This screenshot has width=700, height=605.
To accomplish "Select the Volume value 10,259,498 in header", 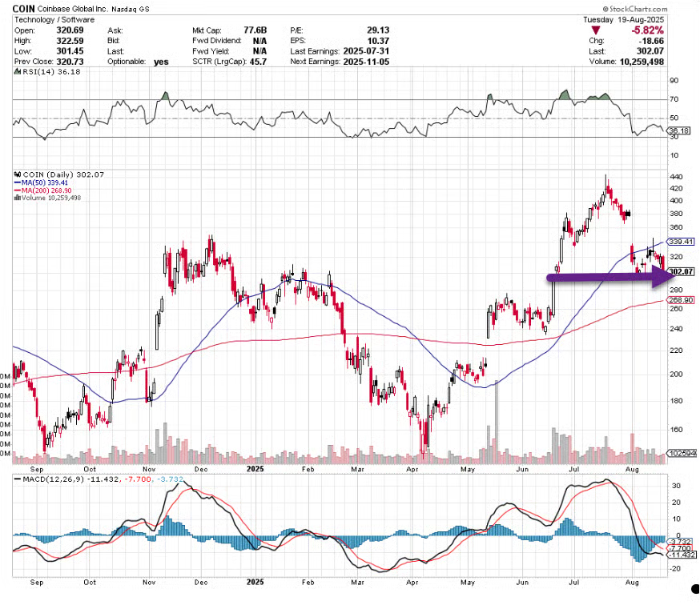I will coord(642,62).
